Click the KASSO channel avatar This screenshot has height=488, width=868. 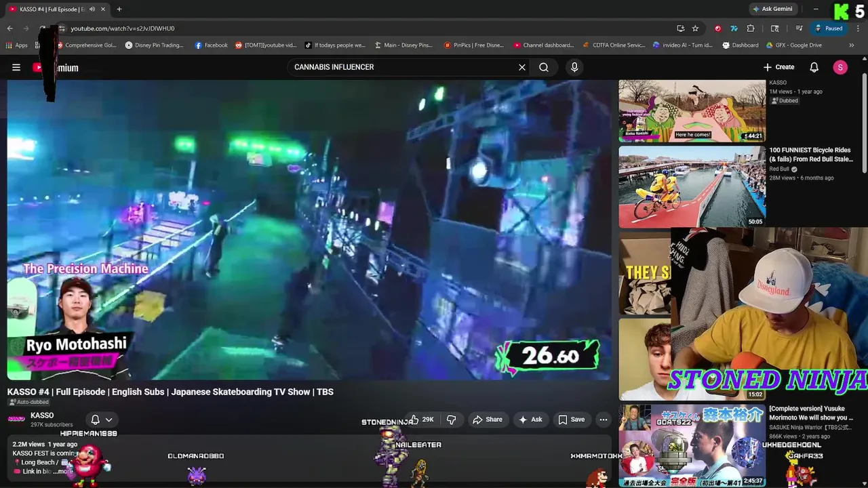coord(16,420)
